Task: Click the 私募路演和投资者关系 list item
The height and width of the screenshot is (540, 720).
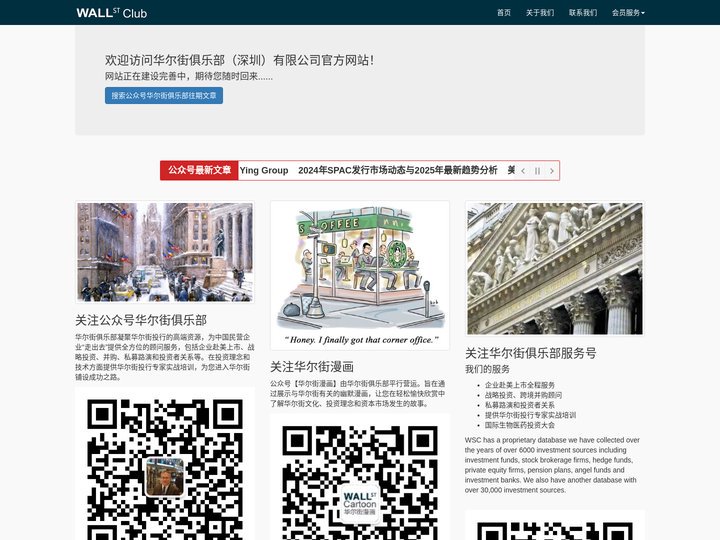Action: click(520, 405)
